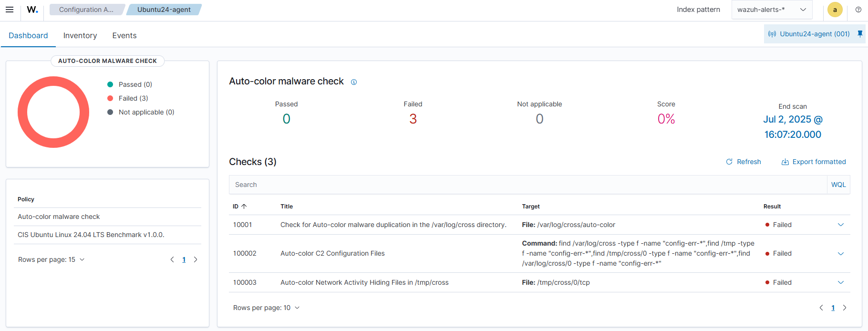
Task: Click the Passed count 0
Action: (x=286, y=119)
